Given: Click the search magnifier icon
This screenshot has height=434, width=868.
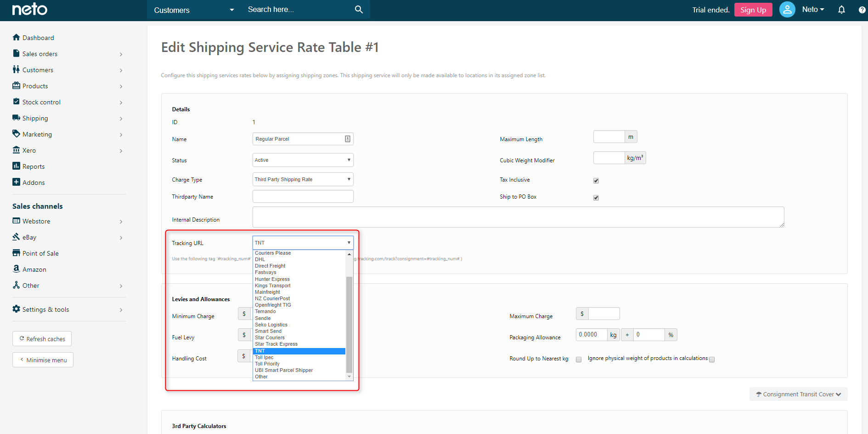Looking at the screenshot, I should tap(359, 10).
